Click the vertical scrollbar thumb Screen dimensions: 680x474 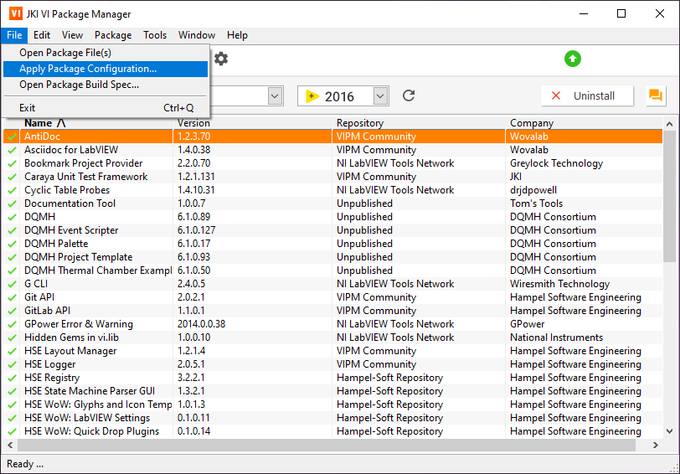pyautogui.click(x=670, y=196)
